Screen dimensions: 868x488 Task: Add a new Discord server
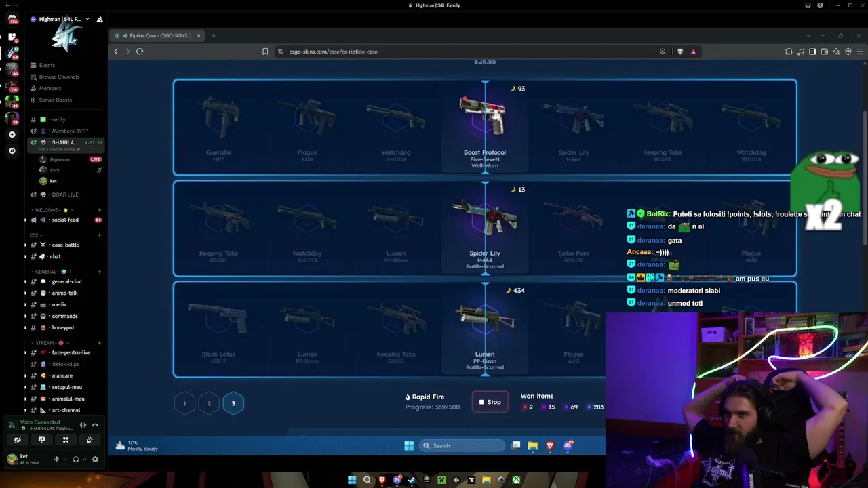point(12,134)
